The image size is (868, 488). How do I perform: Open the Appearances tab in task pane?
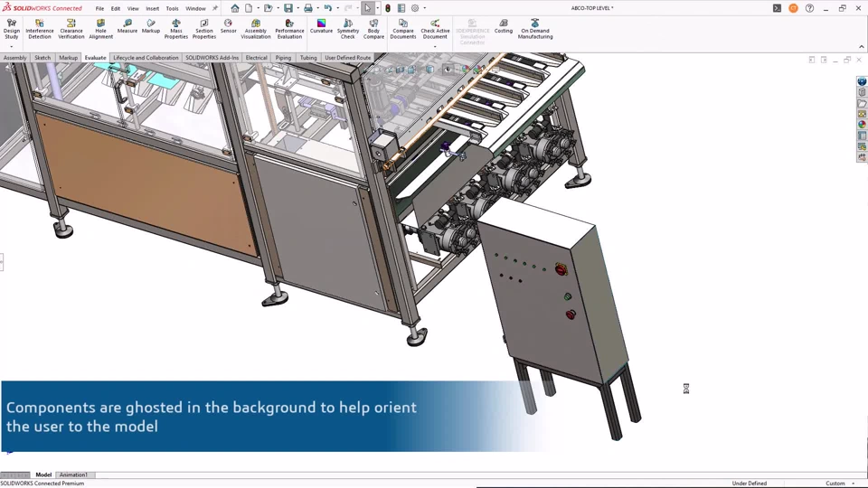pyautogui.click(x=862, y=125)
